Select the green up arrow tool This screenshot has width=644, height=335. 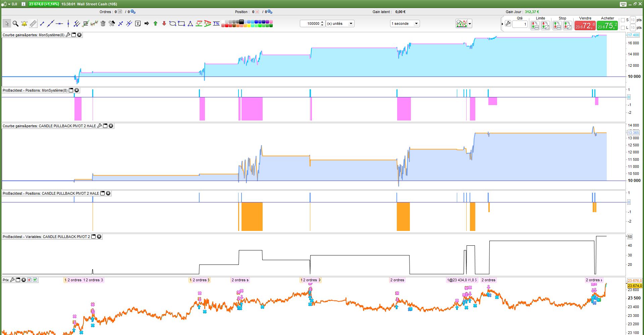155,23
